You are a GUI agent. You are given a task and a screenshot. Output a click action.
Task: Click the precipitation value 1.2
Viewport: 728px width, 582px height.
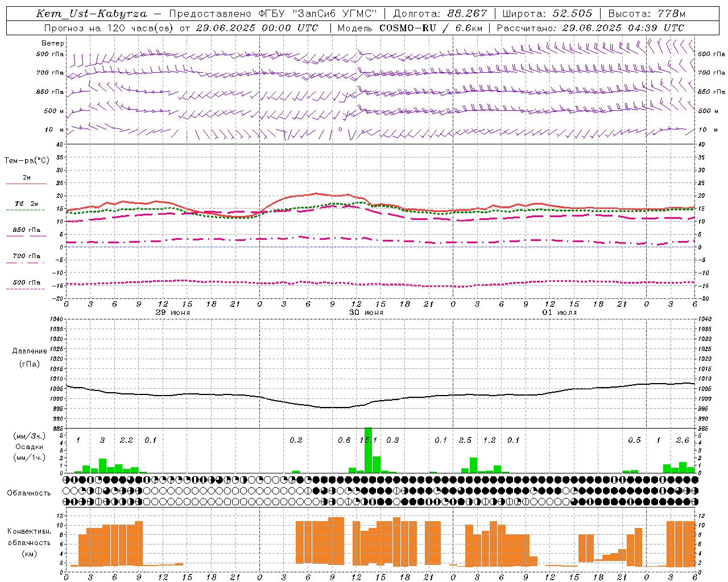489,440
